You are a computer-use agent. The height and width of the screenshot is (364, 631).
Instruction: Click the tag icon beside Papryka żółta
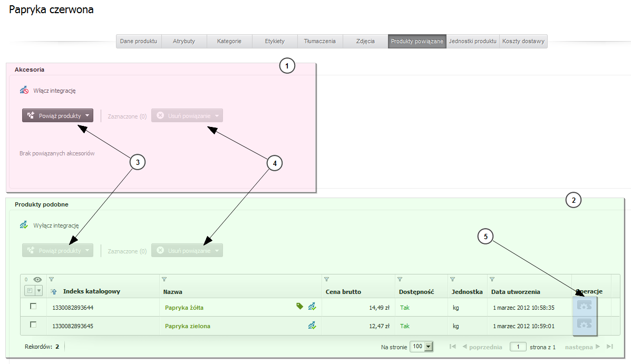(299, 306)
